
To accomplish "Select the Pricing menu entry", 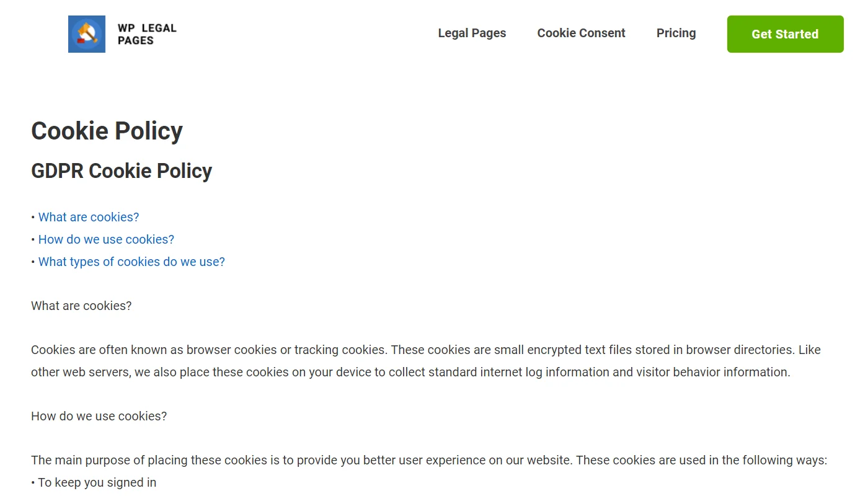I will [676, 33].
